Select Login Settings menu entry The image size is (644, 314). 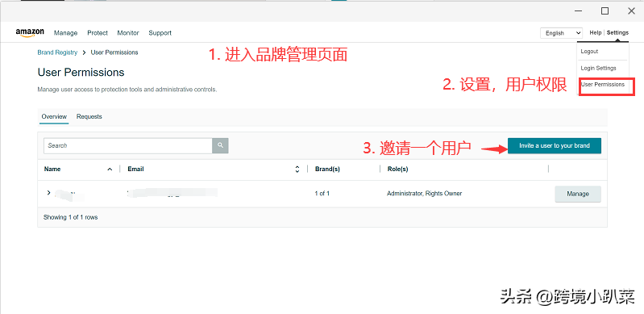[598, 68]
